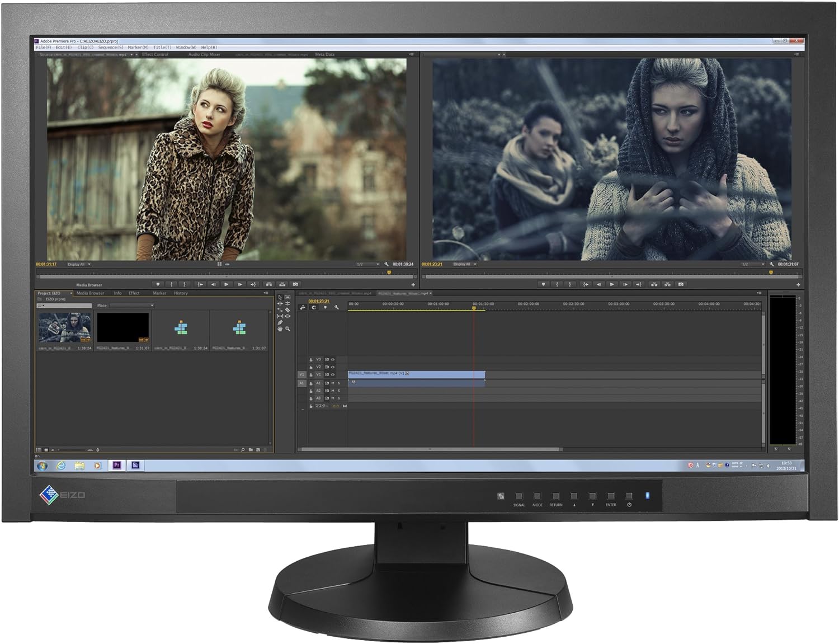839x644 pixels.
Task: Select the Zoom magnifier tool
Action: pos(287,329)
